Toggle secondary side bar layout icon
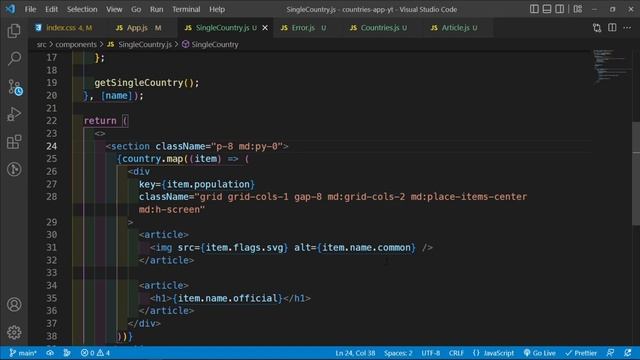This screenshot has height=360, width=640. point(560,9)
